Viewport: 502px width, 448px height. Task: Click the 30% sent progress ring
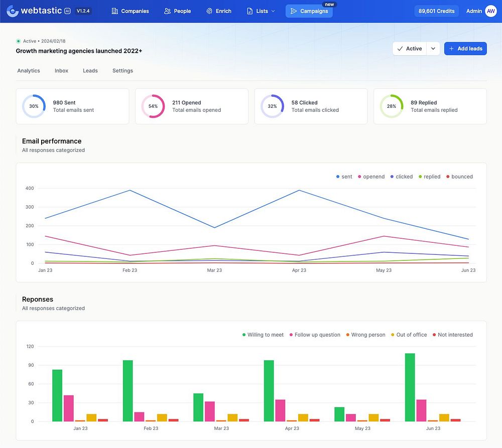tap(34, 106)
